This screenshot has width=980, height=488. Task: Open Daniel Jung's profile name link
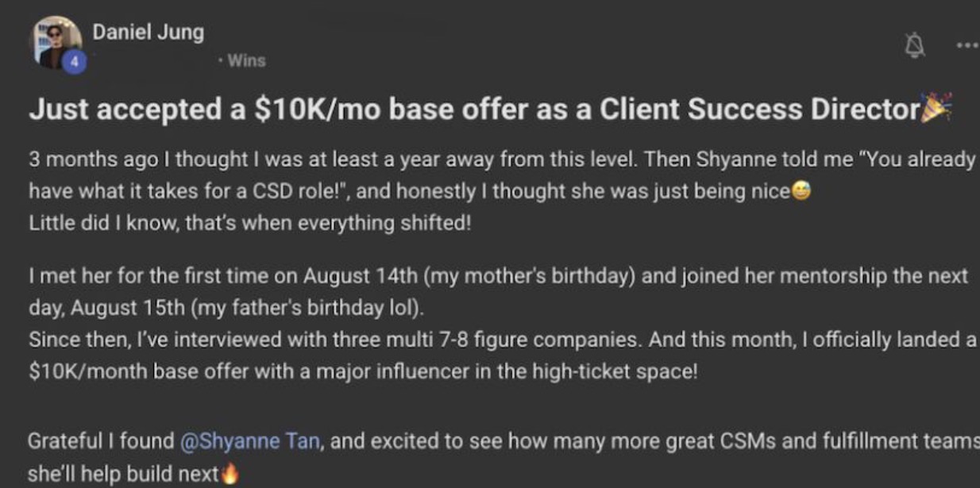(x=148, y=33)
